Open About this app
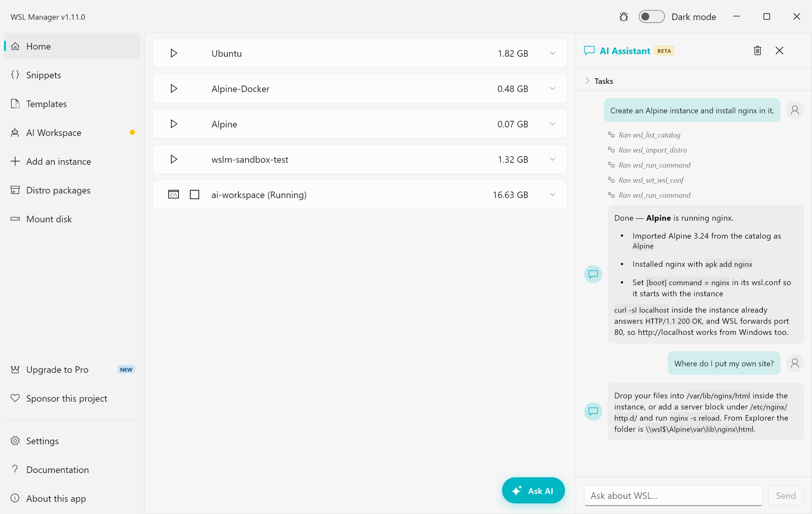The width and height of the screenshot is (812, 514). tap(72, 498)
